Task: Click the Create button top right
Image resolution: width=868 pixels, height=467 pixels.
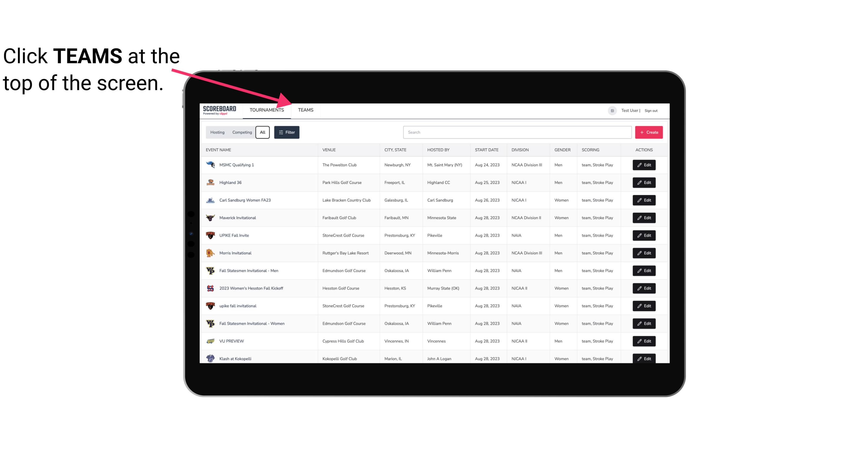Action: (x=649, y=132)
